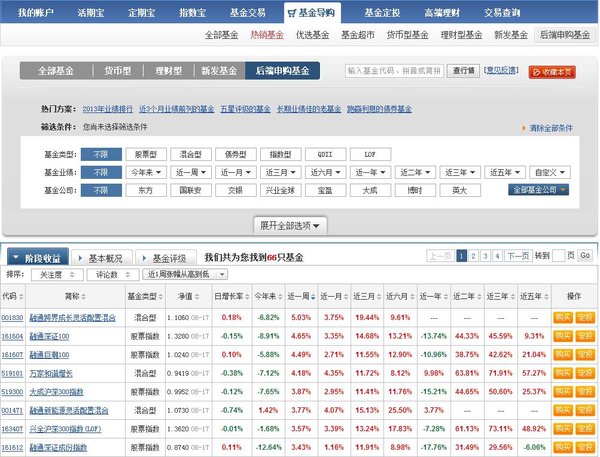Select the 债券型 fund type option
Image resolution: width=600 pixels, height=457 pixels.
[235, 154]
